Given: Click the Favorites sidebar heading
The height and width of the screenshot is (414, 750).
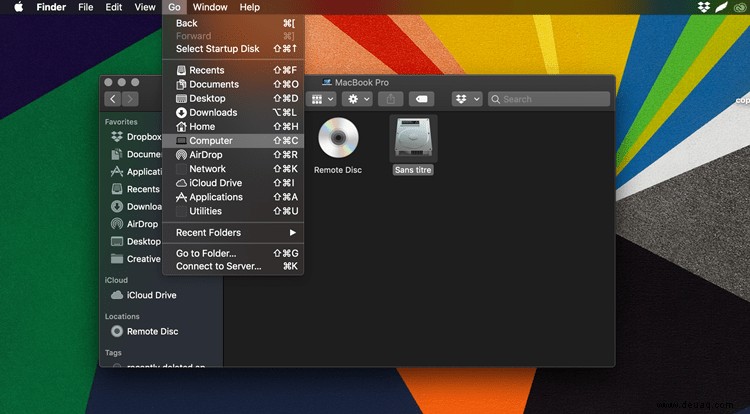Looking at the screenshot, I should pyautogui.click(x=121, y=122).
